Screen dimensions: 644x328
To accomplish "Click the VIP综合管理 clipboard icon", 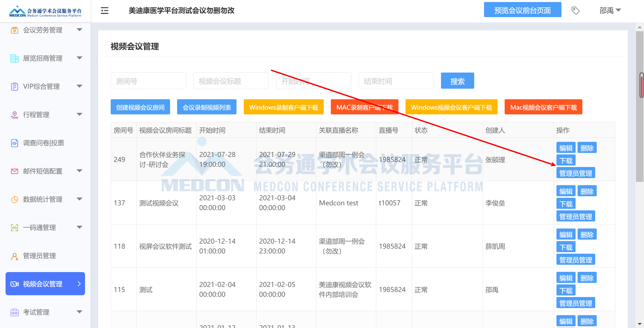I will pos(15,87).
